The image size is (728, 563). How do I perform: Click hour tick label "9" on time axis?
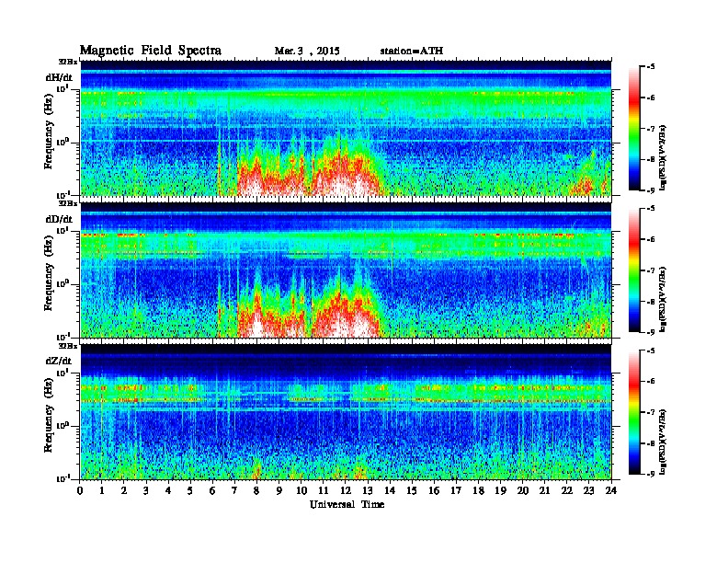(x=279, y=491)
